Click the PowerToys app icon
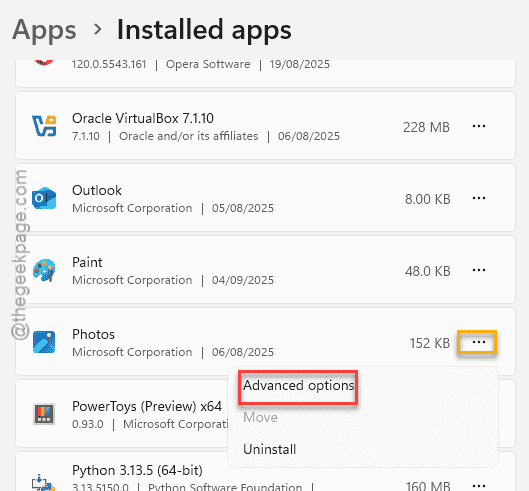 (44, 414)
